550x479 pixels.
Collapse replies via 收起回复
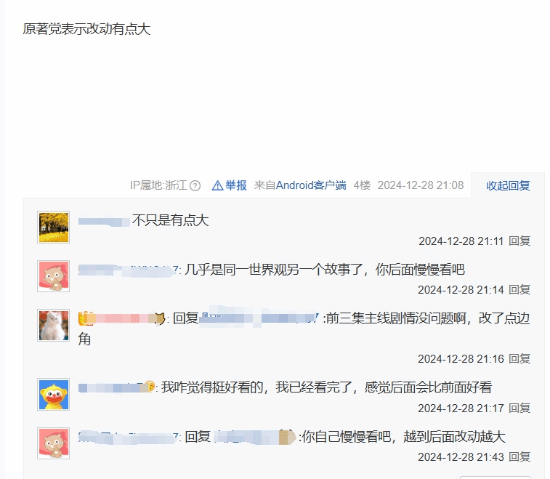click(508, 185)
